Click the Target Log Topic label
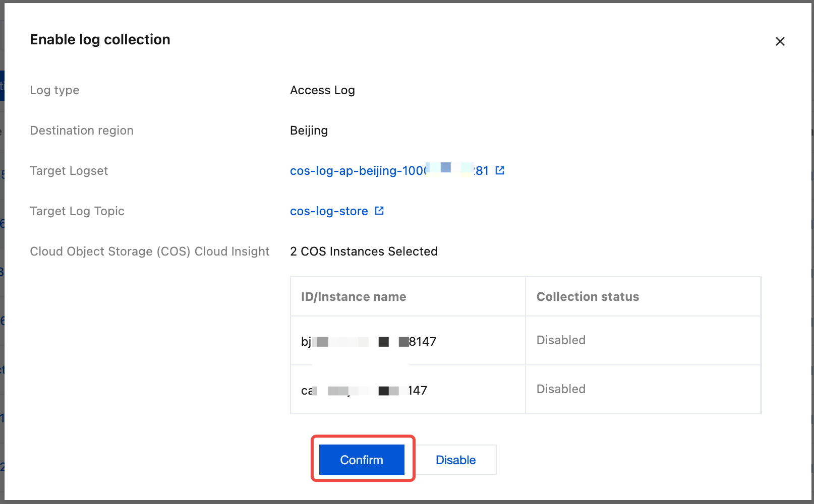 point(77,211)
